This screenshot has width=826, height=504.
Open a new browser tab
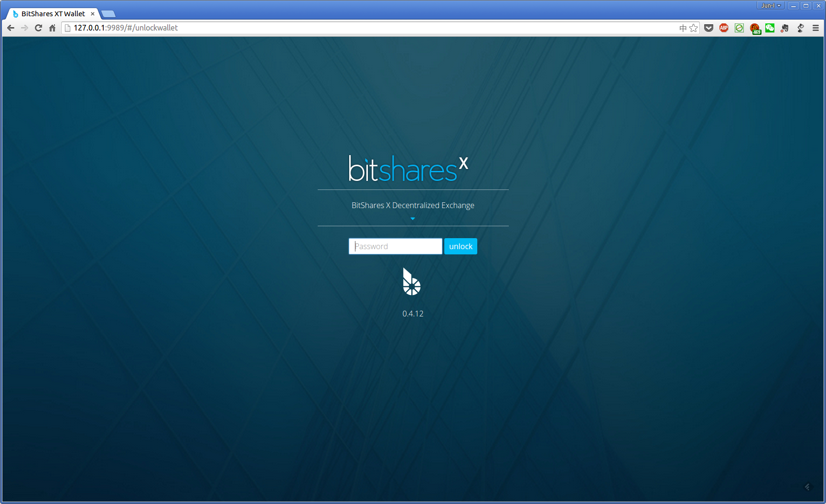tap(108, 14)
